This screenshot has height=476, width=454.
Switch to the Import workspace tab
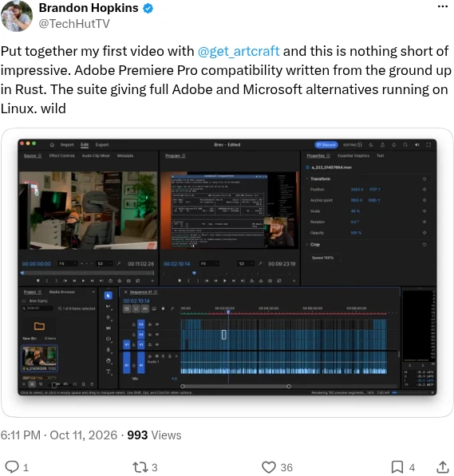coord(67,145)
